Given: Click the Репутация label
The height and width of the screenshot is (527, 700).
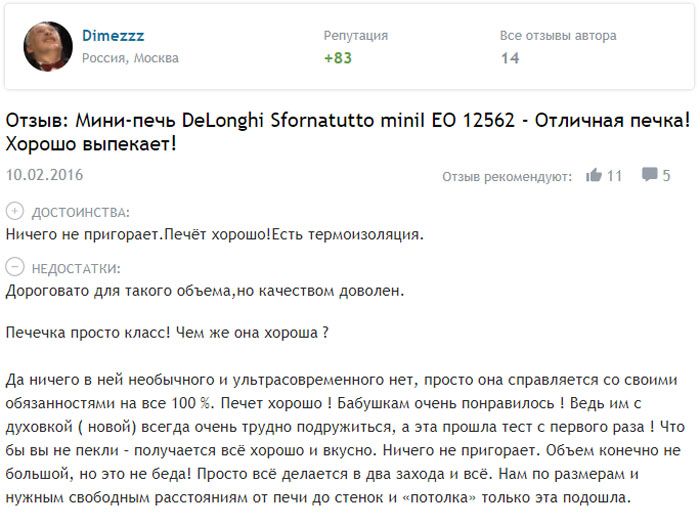Looking at the screenshot, I should coord(355,36).
